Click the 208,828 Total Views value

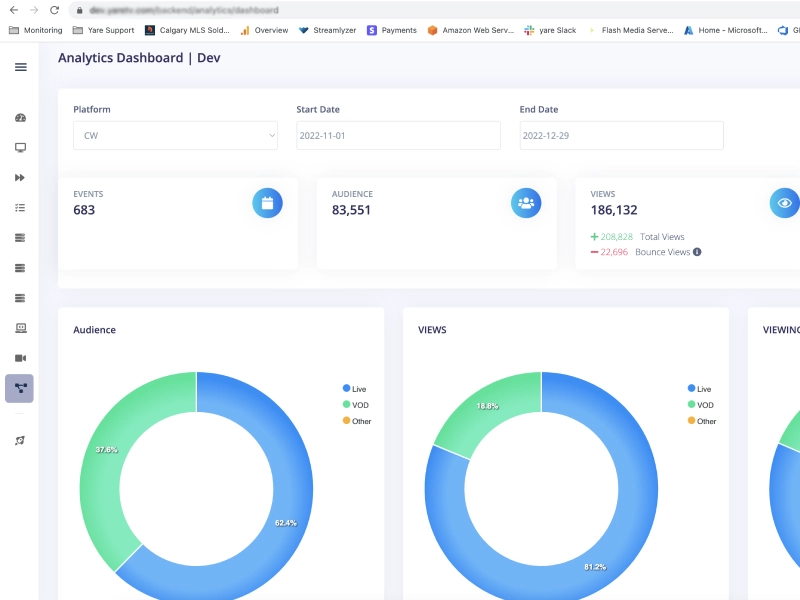pos(616,237)
